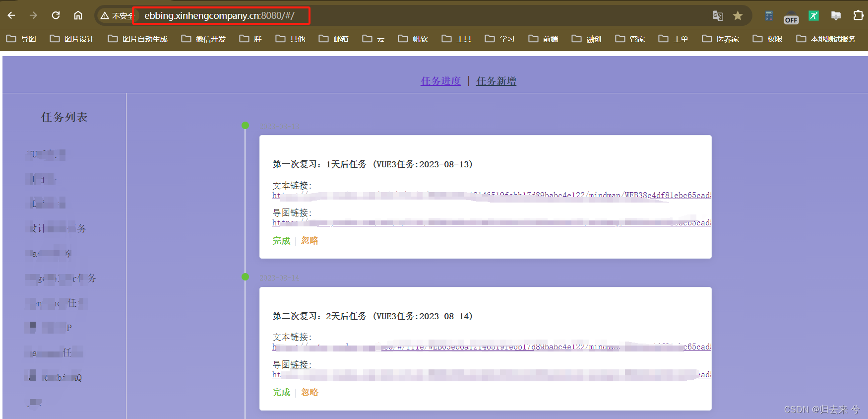Open the 帆软 bookmark folder
The height and width of the screenshot is (419, 868).
[x=413, y=39]
